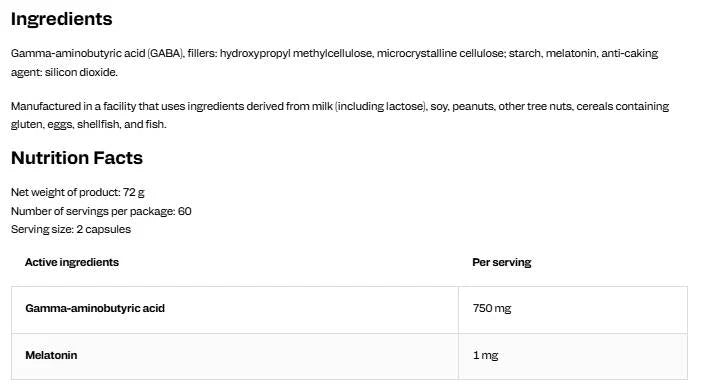This screenshot has height=390, width=701.
Task: Click the allergen facility warning paragraph
Action: click(x=340, y=115)
